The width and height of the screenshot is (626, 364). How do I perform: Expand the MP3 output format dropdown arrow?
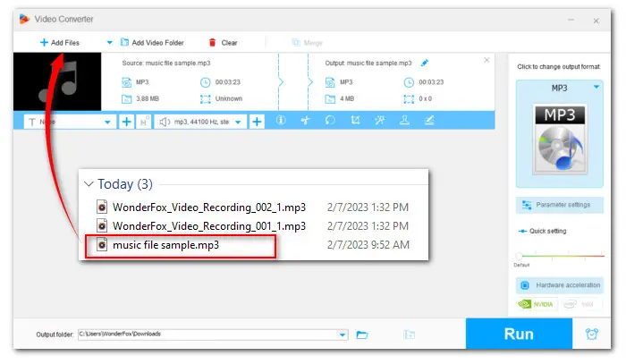596,87
